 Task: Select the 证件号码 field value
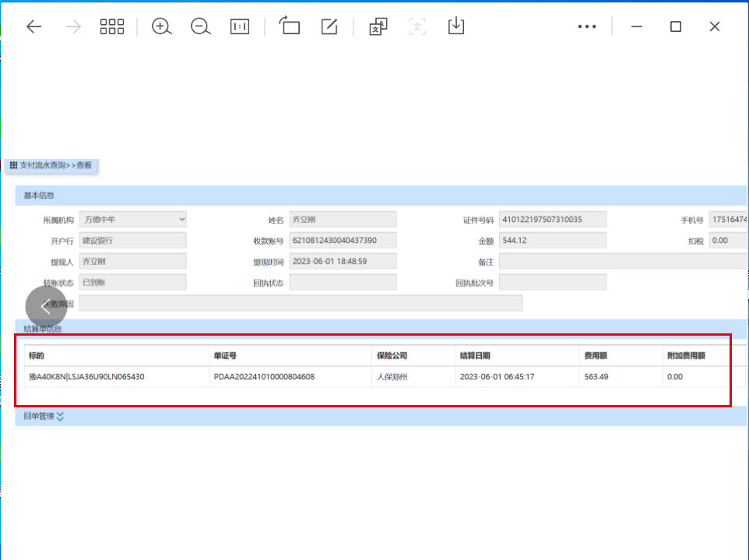coord(552,220)
